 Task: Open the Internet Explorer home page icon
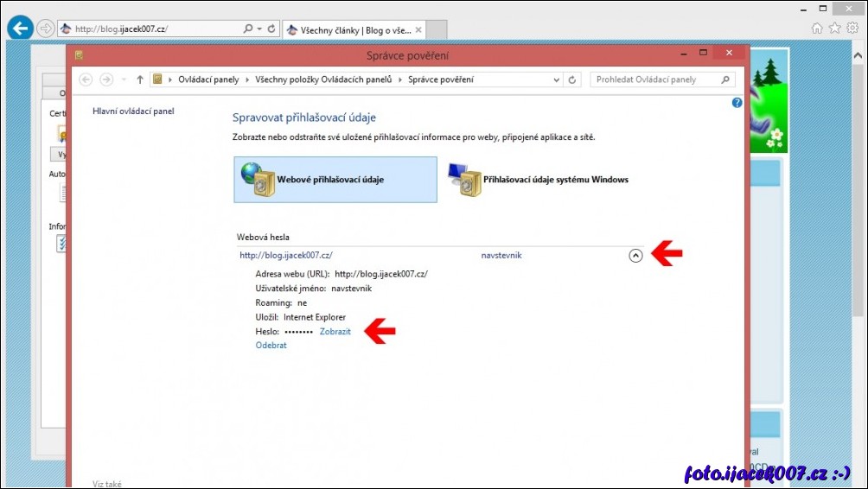pyautogui.click(x=817, y=29)
